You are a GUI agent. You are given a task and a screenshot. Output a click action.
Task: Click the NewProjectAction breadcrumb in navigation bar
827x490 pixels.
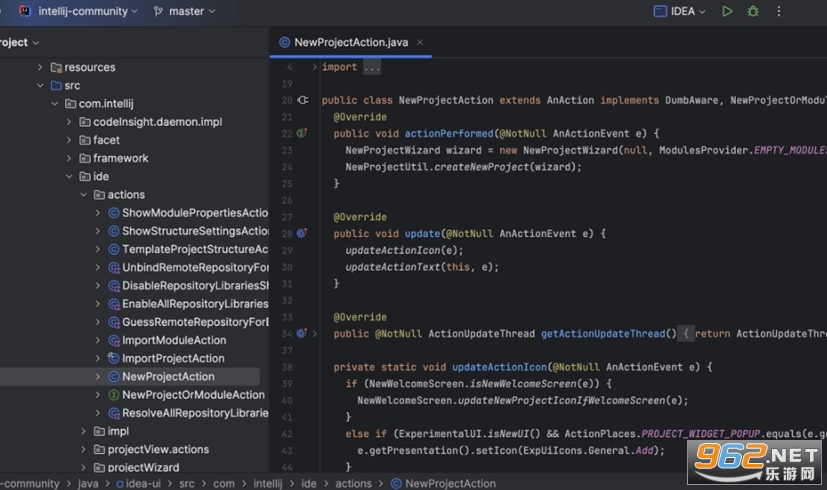443,483
